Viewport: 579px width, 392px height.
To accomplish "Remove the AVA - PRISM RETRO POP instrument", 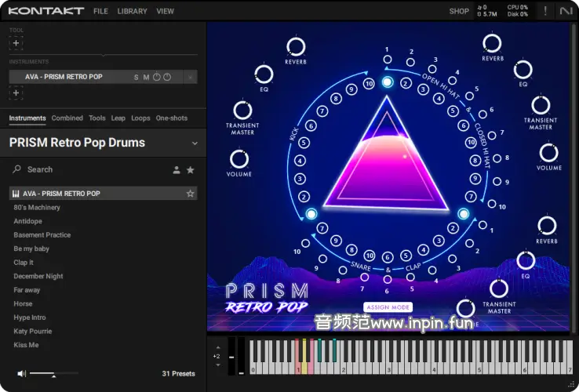I will [x=190, y=77].
